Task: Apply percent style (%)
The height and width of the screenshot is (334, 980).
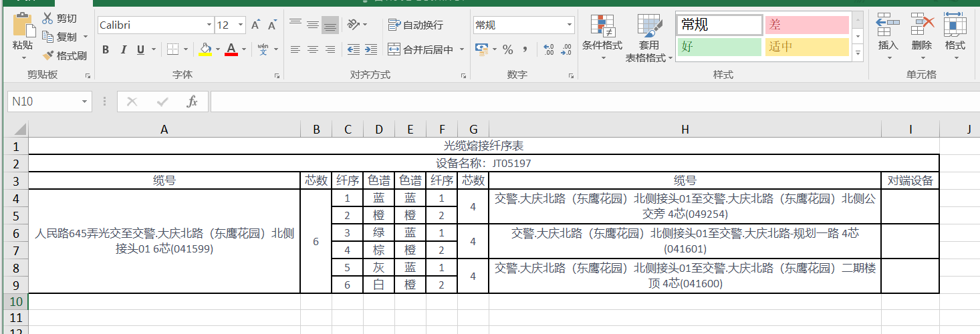Action: pos(508,49)
